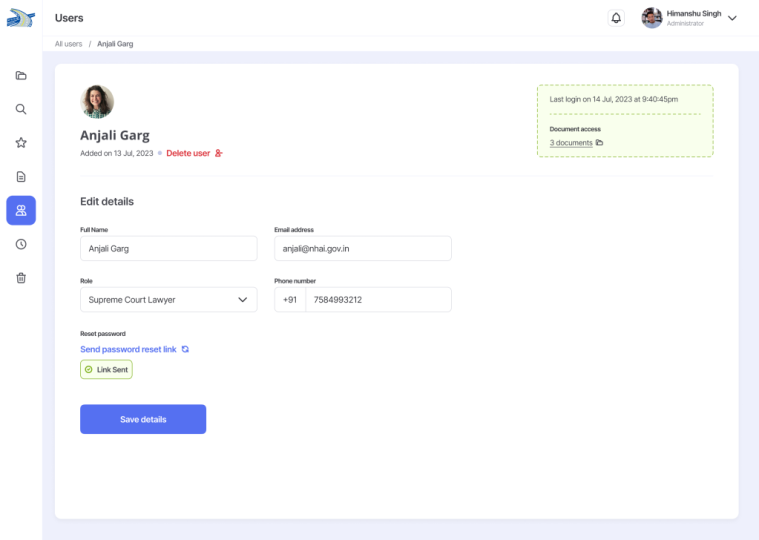
Task: Open trash bin icon in sidebar
Action: pyautogui.click(x=21, y=278)
